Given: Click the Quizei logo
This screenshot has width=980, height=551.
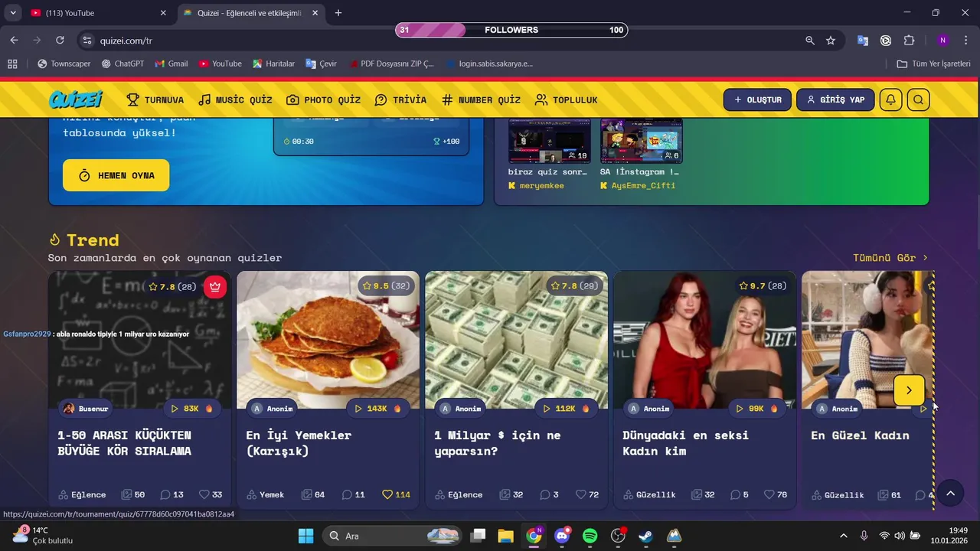Looking at the screenshot, I should point(76,99).
